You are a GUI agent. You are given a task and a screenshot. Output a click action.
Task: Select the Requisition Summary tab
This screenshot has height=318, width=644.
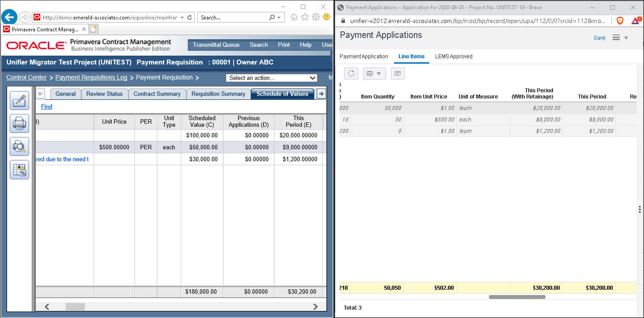[218, 94]
